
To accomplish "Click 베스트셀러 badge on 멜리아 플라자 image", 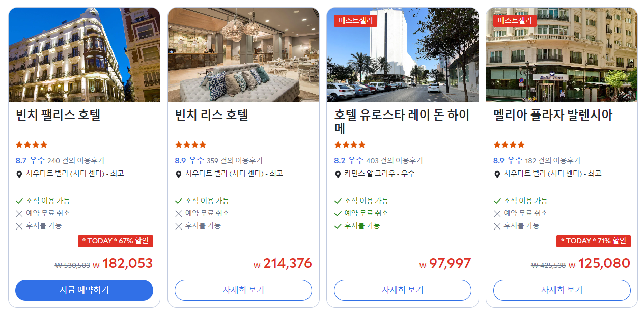I will [x=515, y=21].
